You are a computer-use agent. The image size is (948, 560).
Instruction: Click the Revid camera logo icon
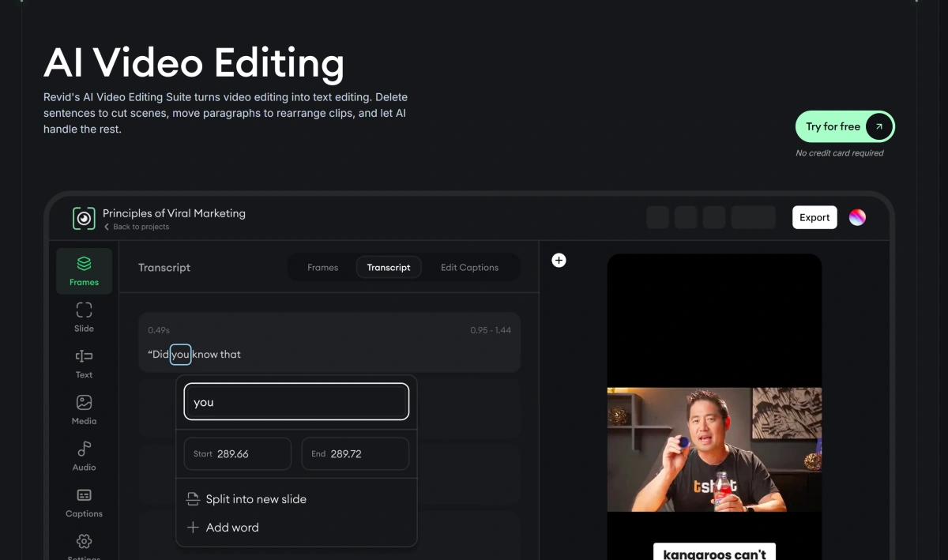pyautogui.click(x=84, y=219)
